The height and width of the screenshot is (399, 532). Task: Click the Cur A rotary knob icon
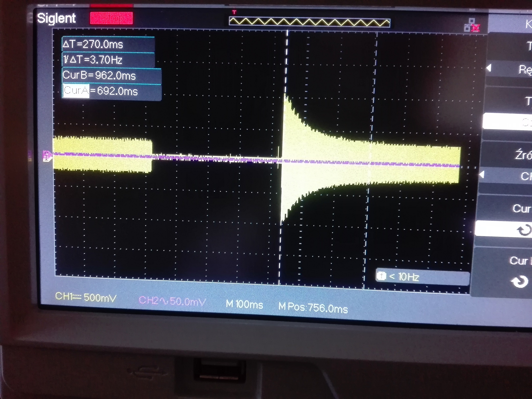click(x=524, y=230)
